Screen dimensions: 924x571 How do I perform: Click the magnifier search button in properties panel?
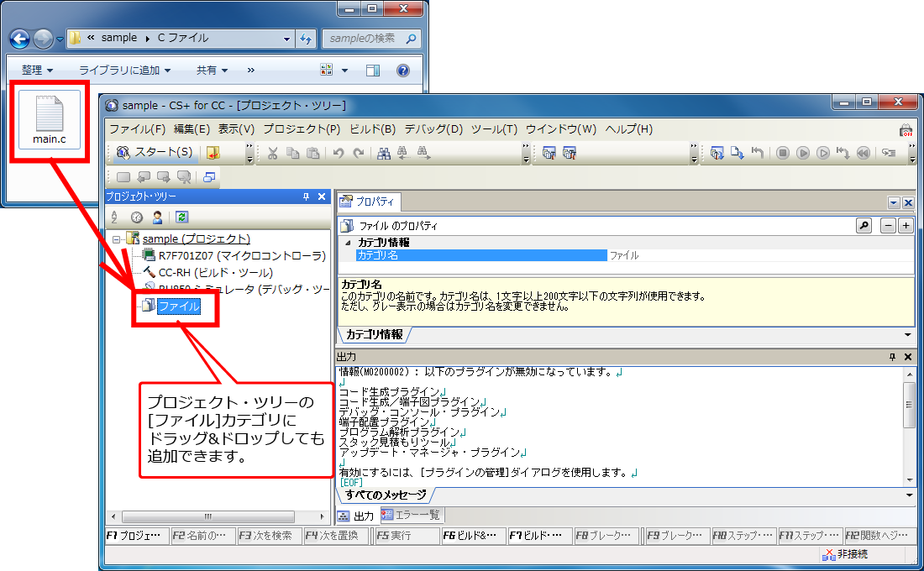click(864, 226)
